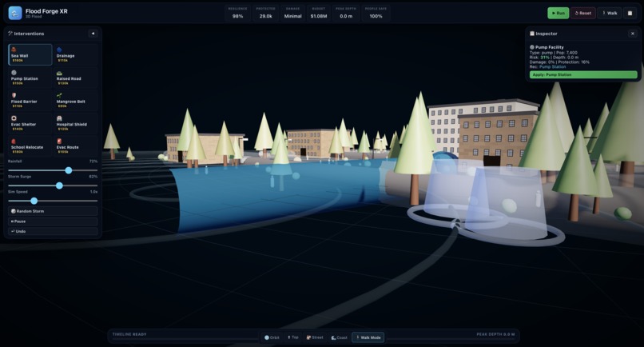Click the People Safe 100% stat
This screenshot has width=644, height=347.
pos(376,13)
